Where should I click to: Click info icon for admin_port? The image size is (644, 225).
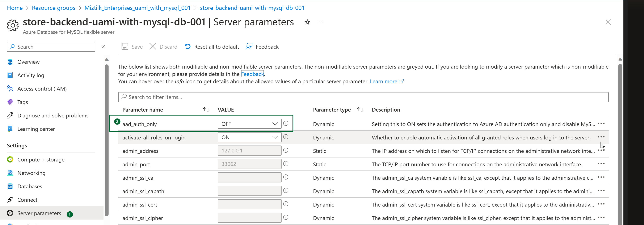click(x=286, y=164)
